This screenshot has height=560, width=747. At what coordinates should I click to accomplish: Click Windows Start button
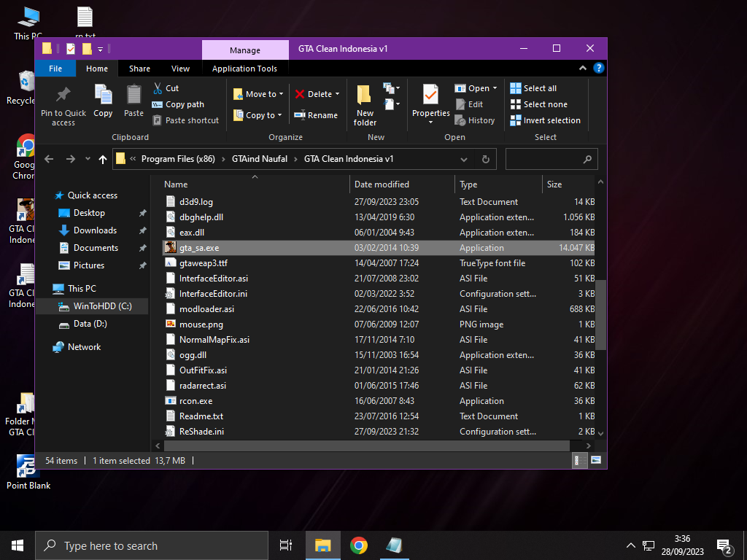tap(18, 545)
